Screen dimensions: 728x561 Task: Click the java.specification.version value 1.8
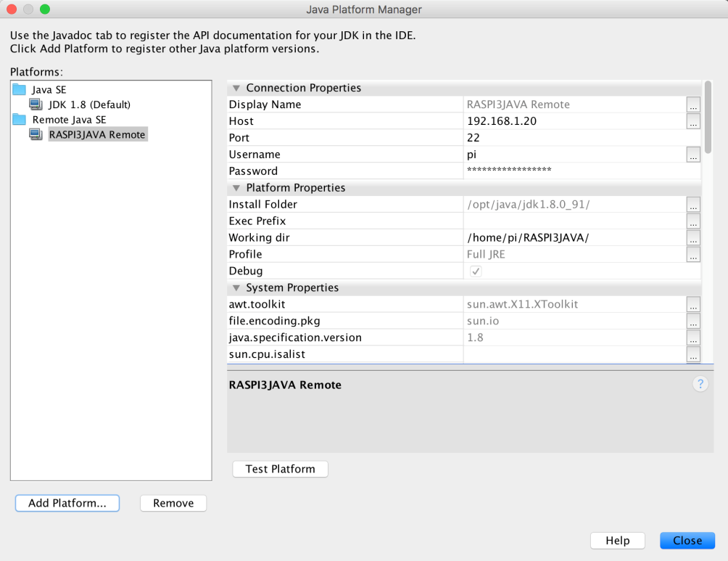(x=475, y=337)
